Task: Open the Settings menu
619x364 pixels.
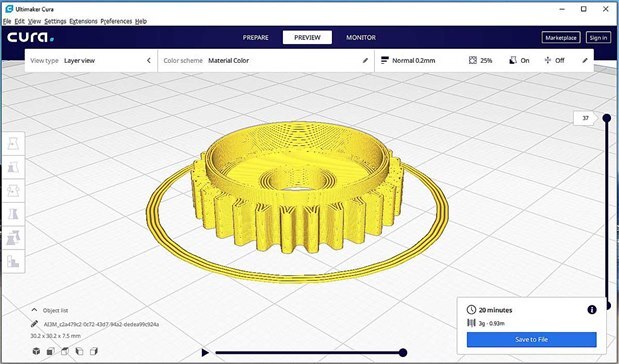Action: (x=55, y=21)
